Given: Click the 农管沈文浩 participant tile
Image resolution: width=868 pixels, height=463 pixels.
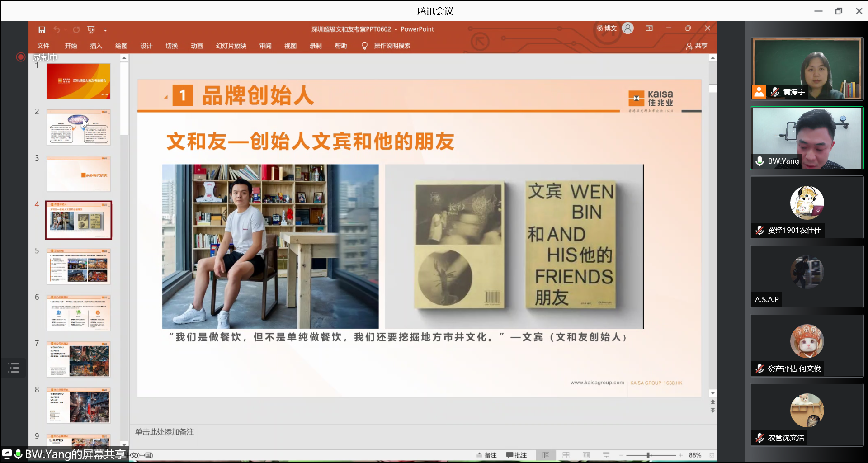Looking at the screenshot, I should (x=807, y=415).
